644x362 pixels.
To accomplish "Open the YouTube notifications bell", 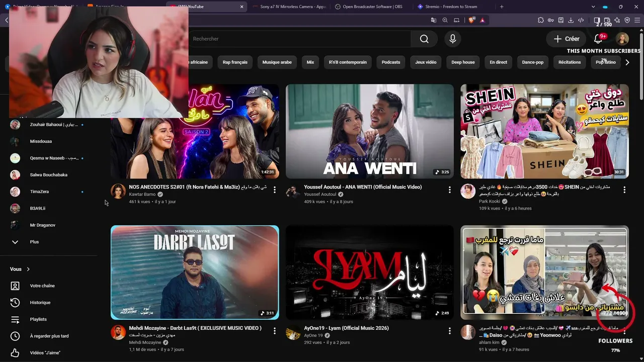I will tap(599, 39).
